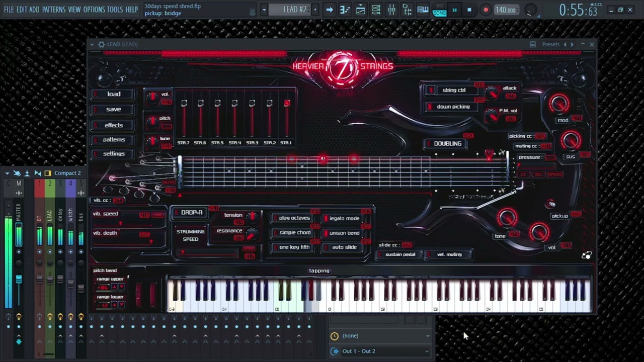Switch between PAT and SONG mode
The height and width of the screenshot is (362, 644).
point(439,10)
